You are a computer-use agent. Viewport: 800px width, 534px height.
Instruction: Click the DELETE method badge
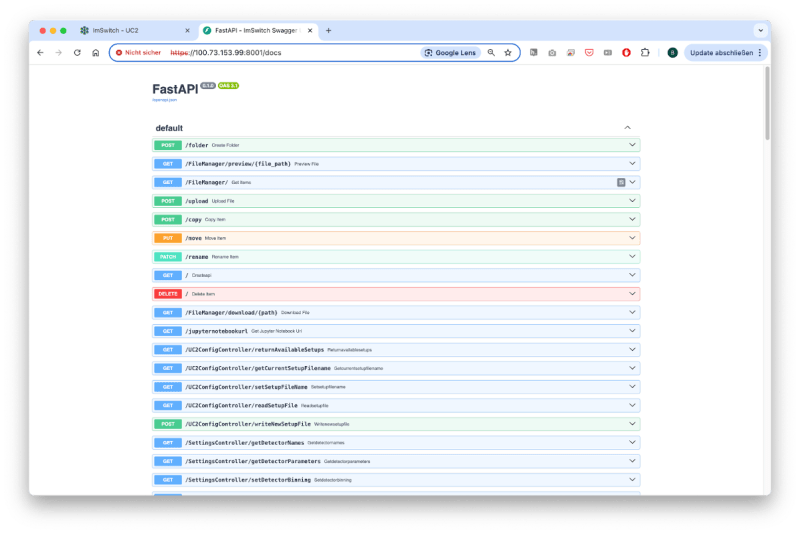click(168, 294)
